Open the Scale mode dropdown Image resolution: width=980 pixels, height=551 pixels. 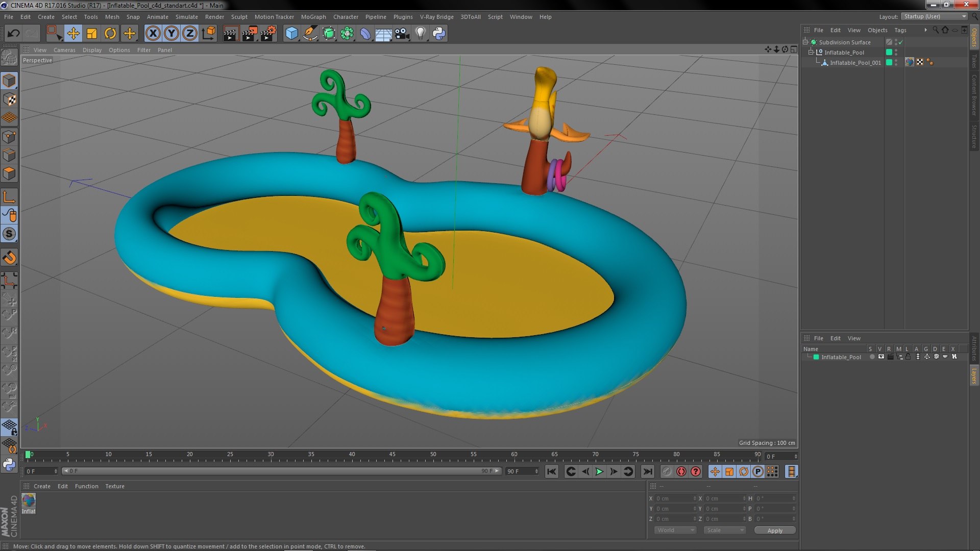724,530
